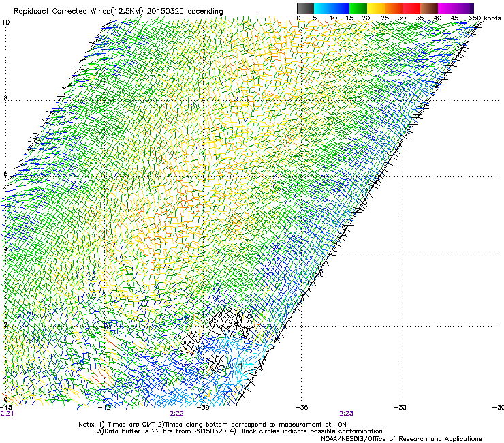Click the latitude label '4'
Screen dimensions: 504x443
point(5,249)
